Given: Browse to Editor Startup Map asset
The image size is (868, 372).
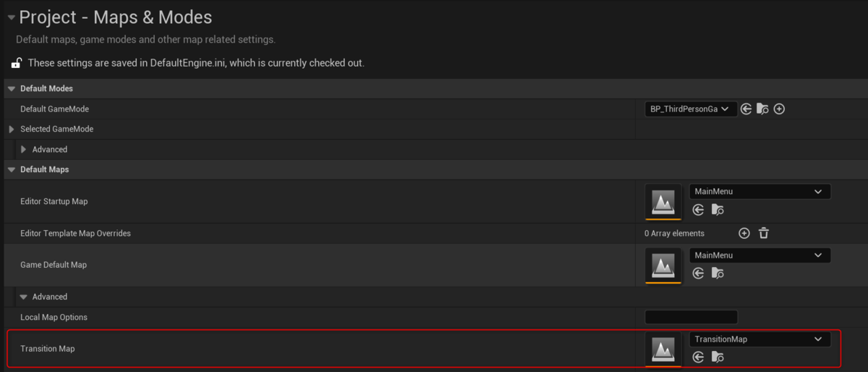Looking at the screenshot, I should [718, 210].
